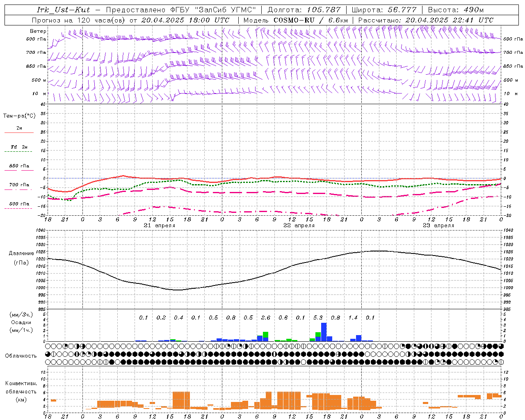Click the Модель COSMO-RU / 6.6км label

(x=296, y=20)
